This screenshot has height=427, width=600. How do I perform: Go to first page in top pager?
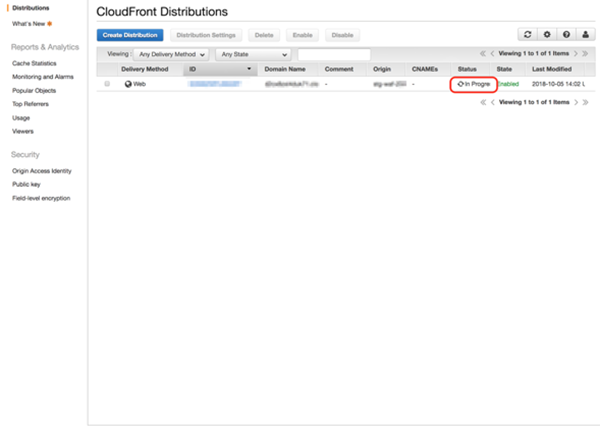483,54
